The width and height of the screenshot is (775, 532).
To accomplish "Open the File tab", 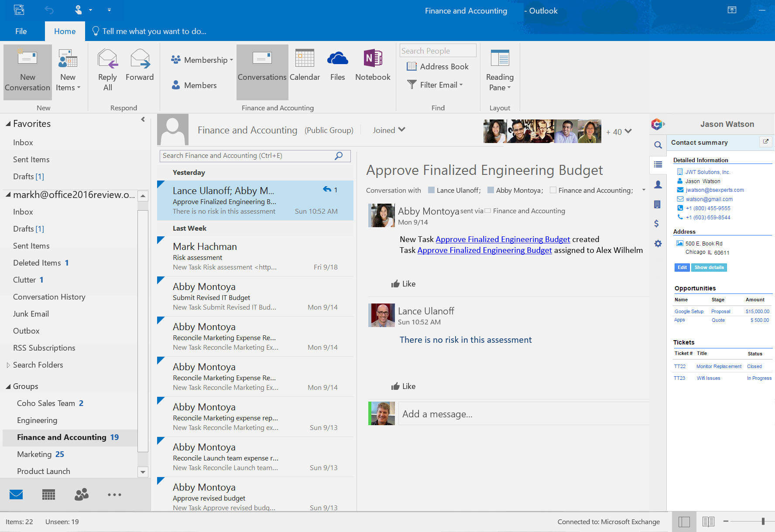I will click(21, 31).
